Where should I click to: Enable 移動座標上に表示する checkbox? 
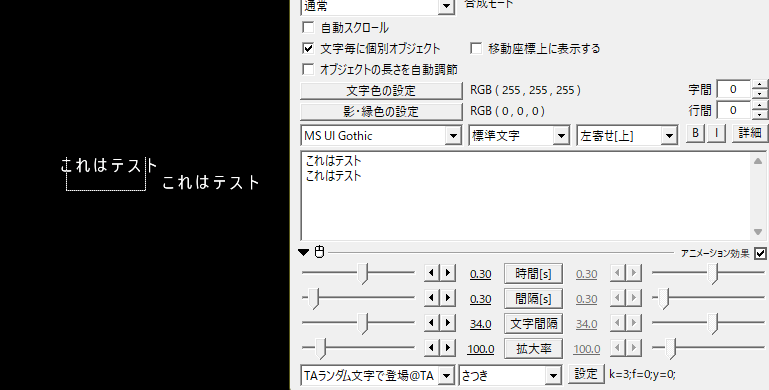pyautogui.click(x=476, y=48)
